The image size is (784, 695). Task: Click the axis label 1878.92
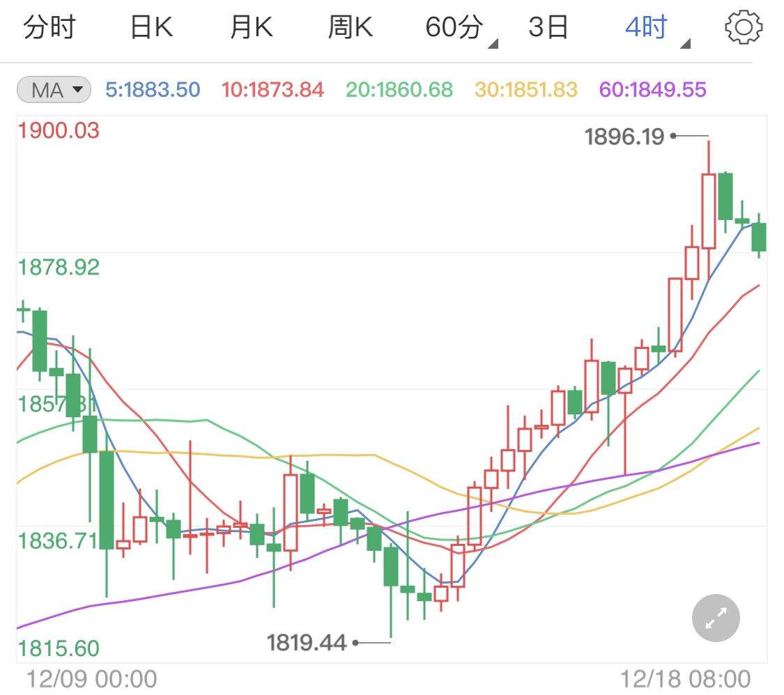pyautogui.click(x=59, y=267)
